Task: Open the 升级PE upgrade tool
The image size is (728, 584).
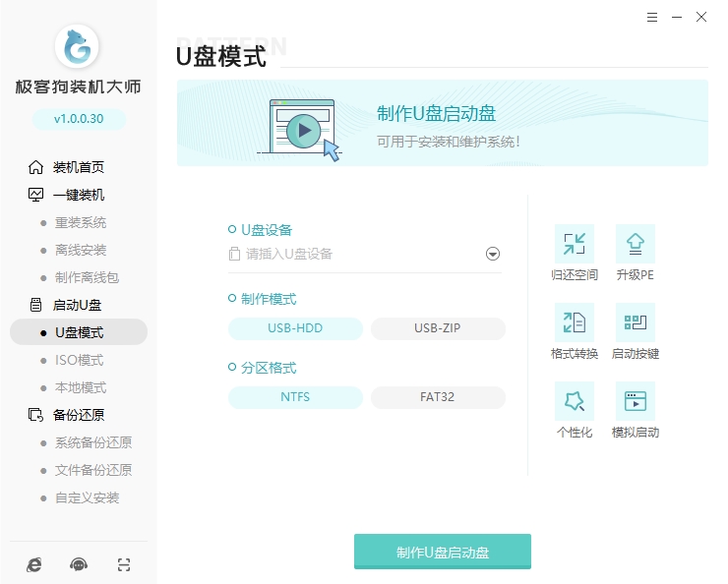Action: coord(636,253)
